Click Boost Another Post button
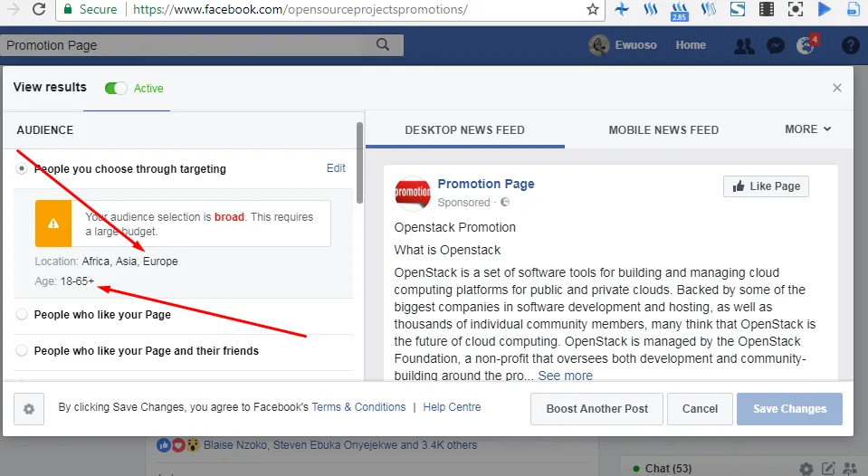The image size is (868, 476). (x=596, y=409)
